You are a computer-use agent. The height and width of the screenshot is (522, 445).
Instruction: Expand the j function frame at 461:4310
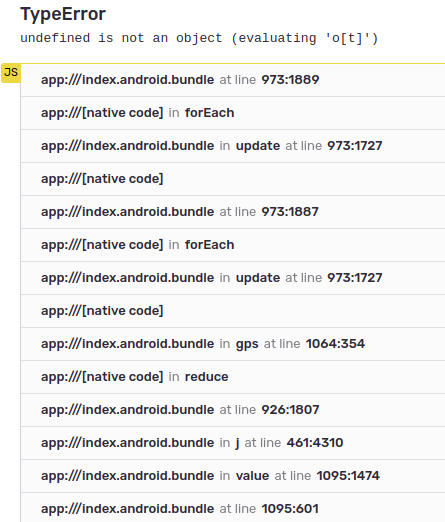(233, 443)
